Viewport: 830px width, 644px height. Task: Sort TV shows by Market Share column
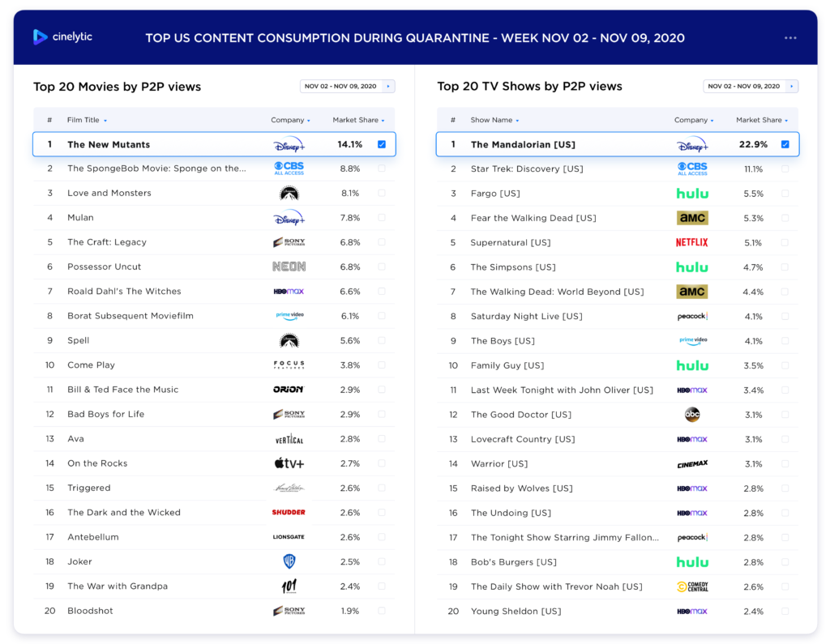762,120
